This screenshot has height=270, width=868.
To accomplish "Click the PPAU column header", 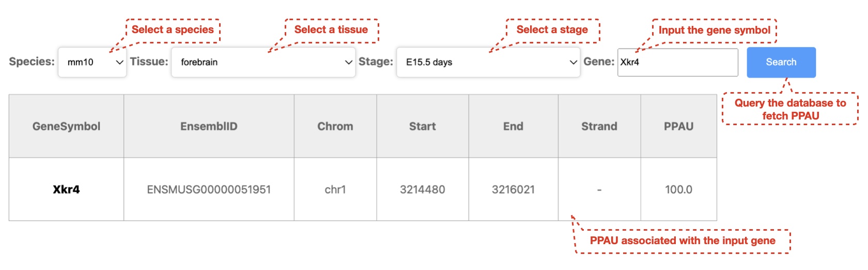I will tap(678, 126).
